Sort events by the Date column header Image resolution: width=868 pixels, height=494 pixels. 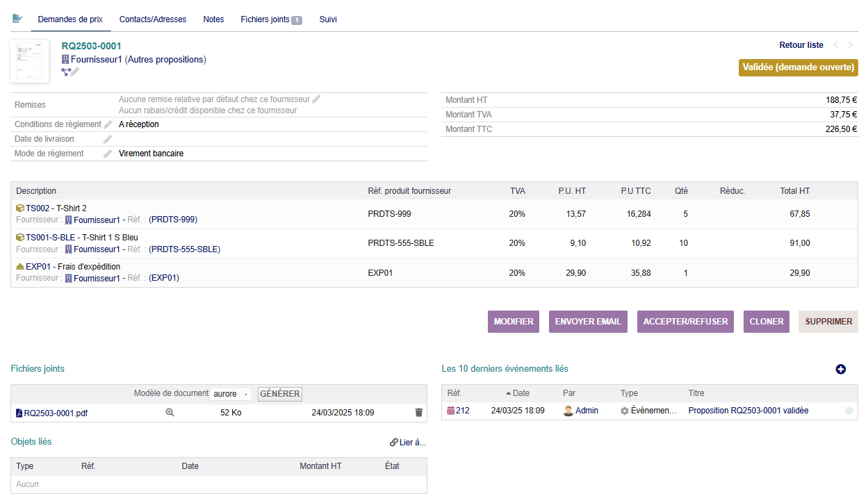coord(521,393)
